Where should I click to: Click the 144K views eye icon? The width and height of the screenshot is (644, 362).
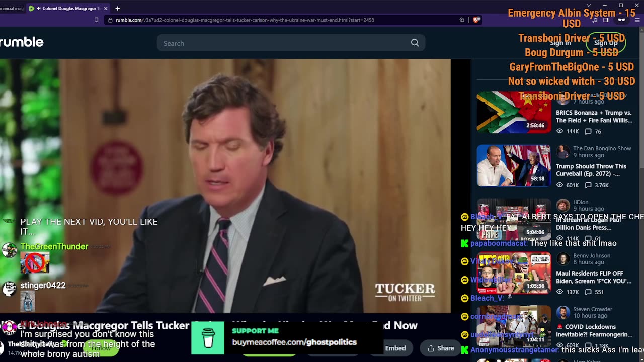(560, 131)
